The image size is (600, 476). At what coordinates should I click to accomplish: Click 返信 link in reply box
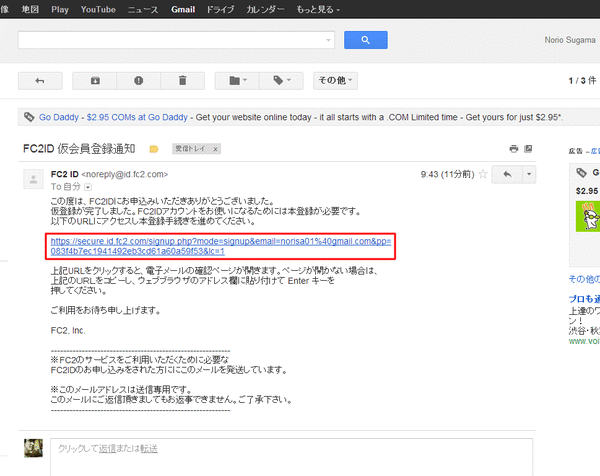tap(107, 448)
